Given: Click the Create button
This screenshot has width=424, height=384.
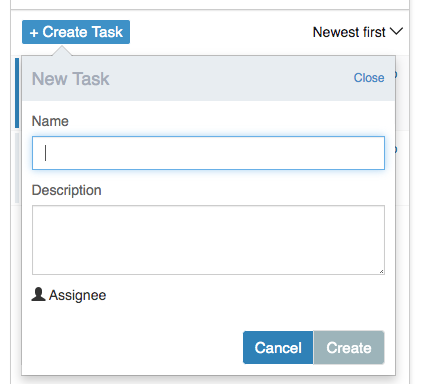Looking at the screenshot, I should [x=349, y=348].
